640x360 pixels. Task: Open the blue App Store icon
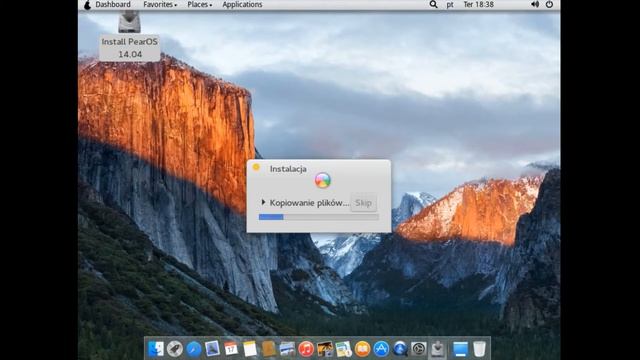click(381, 349)
